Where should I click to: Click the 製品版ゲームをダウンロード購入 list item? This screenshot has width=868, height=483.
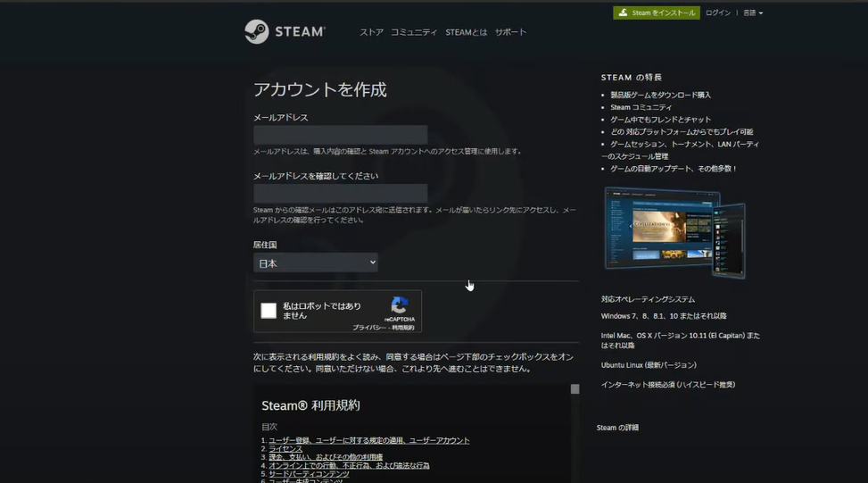[x=660, y=95]
